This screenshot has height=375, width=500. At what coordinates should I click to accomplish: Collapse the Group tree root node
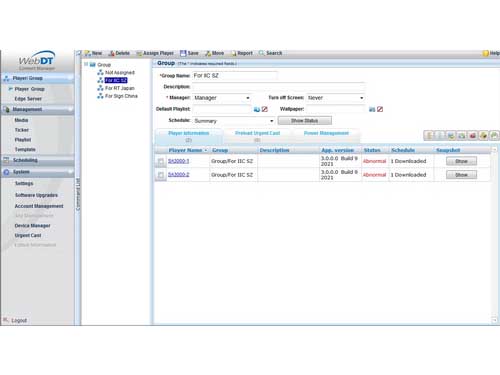click(x=86, y=64)
